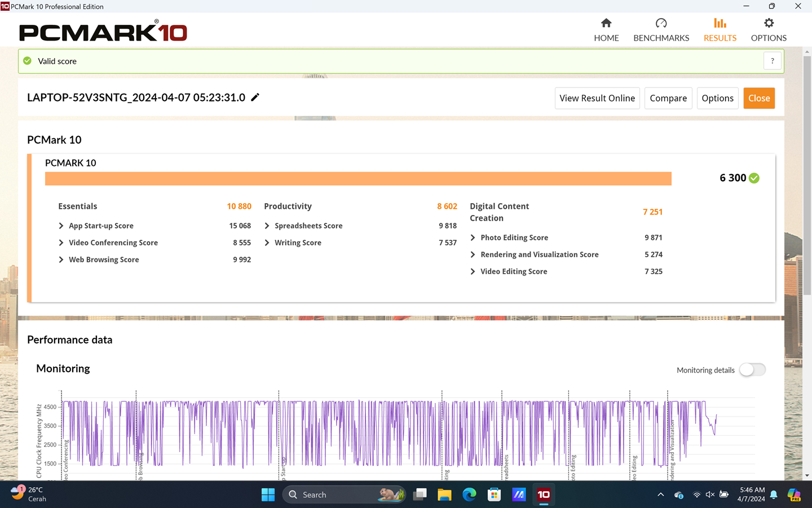This screenshot has height=508, width=812.
Task: Click the vertical scrollbar thumb
Action: pos(807,175)
